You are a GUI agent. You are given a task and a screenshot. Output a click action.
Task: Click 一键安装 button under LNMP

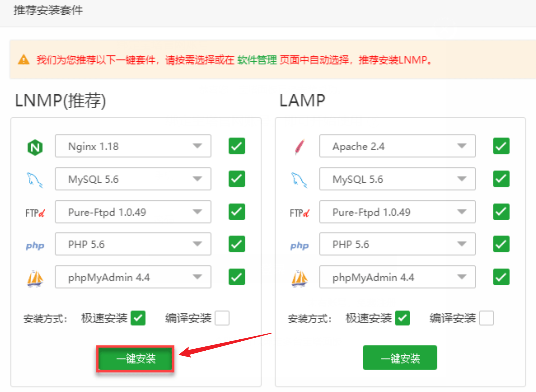click(135, 359)
